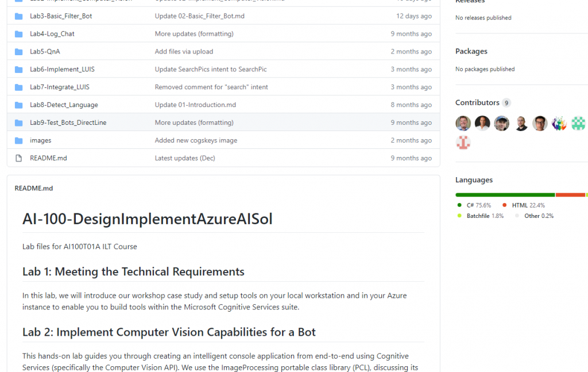Click the folder icon beside Lab5-QnA
Viewport: 588px width, 372px height.
click(x=18, y=52)
